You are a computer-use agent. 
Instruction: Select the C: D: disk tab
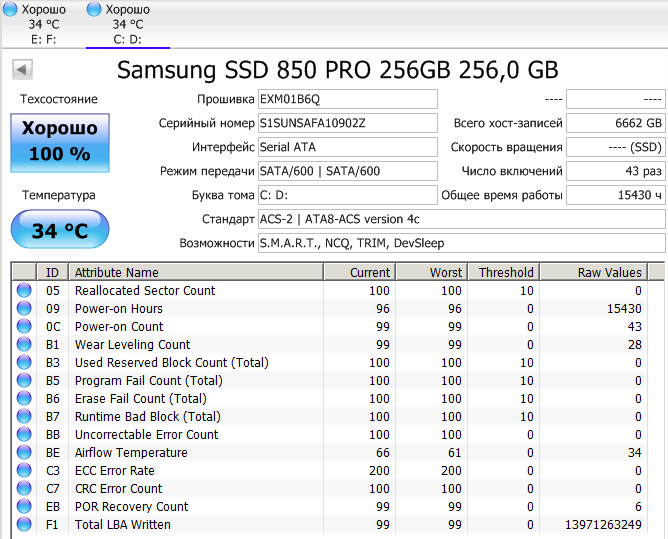(127, 24)
